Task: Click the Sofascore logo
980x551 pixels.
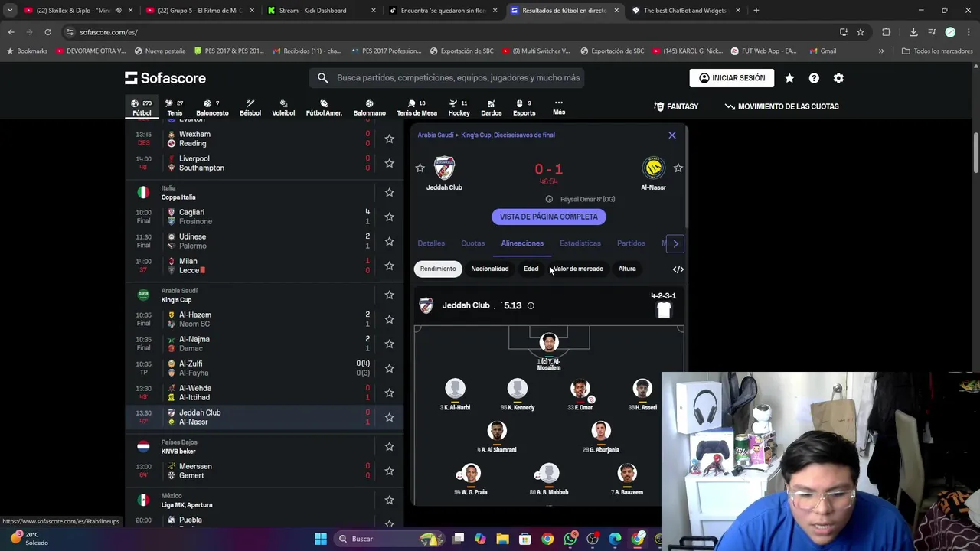Action: 165,78
